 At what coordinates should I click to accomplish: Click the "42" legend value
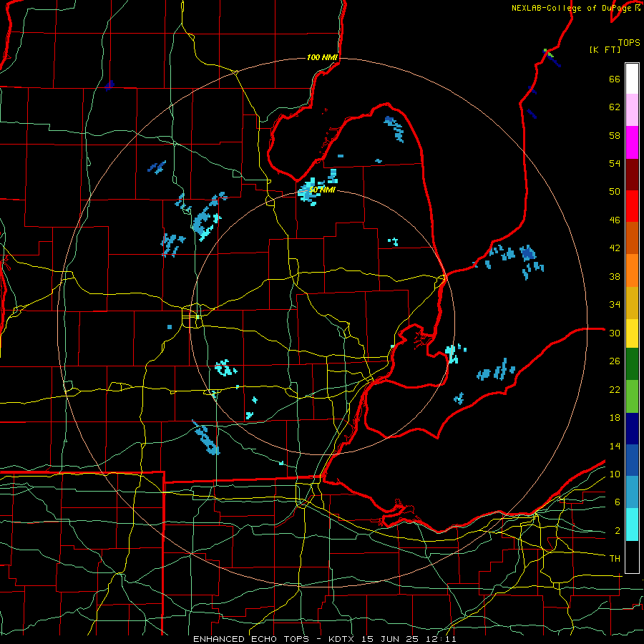(615, 248)
